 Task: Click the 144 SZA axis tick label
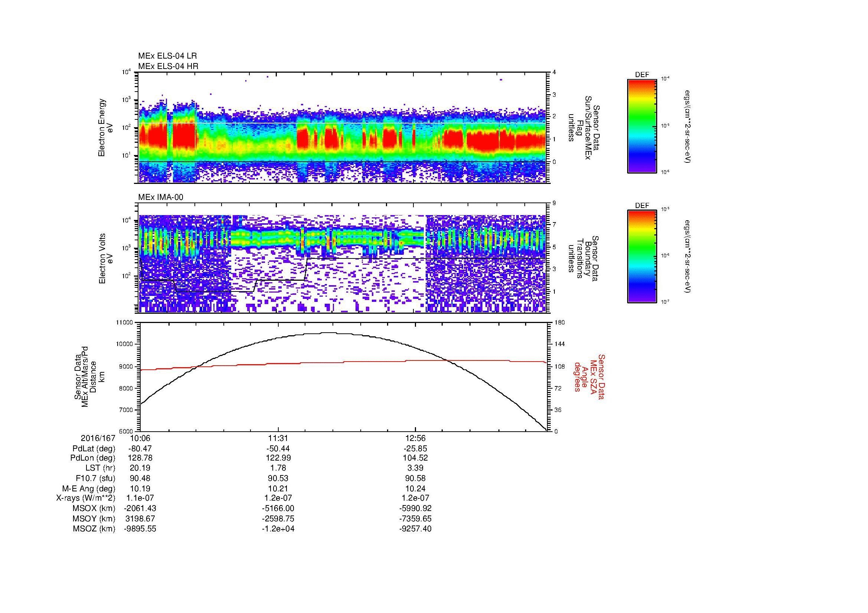(560, 344)
